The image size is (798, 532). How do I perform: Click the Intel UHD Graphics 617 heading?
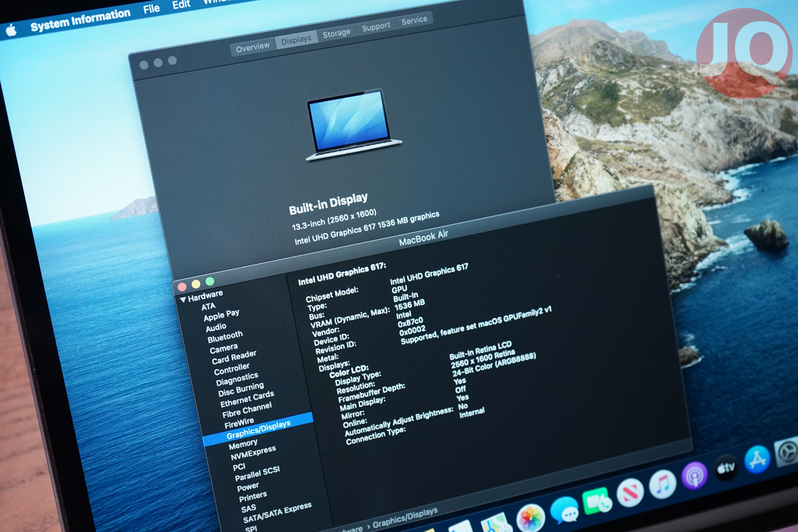coord(342,273)
